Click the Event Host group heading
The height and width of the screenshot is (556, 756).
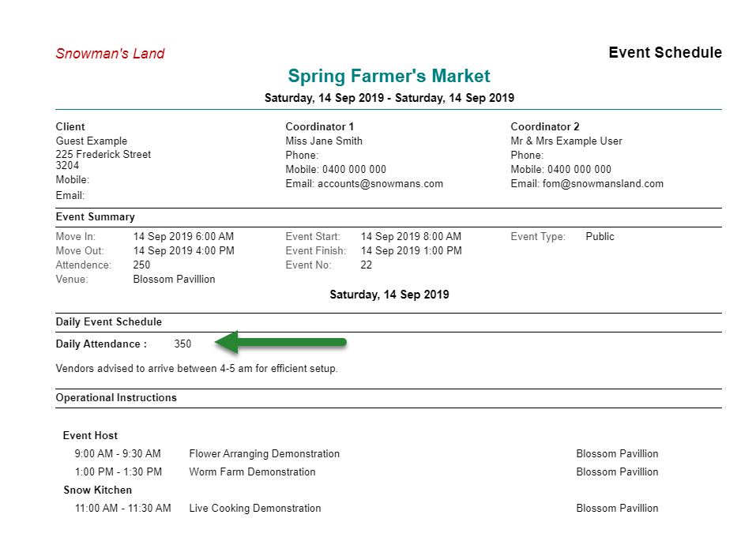click(90, 435)
